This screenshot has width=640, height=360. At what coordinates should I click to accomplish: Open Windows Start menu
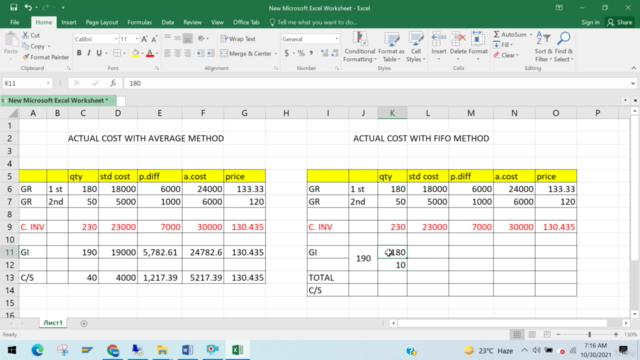pos(11,350)
